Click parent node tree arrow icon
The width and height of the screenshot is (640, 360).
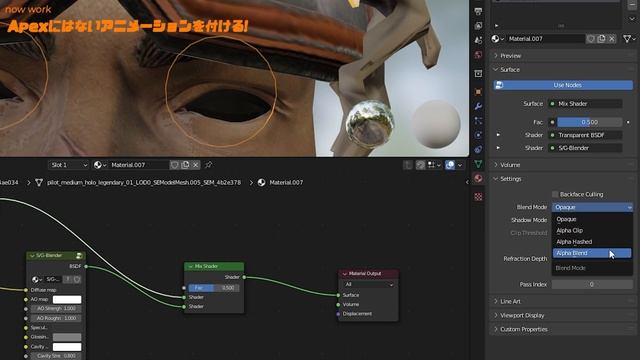tap(408, 165)
